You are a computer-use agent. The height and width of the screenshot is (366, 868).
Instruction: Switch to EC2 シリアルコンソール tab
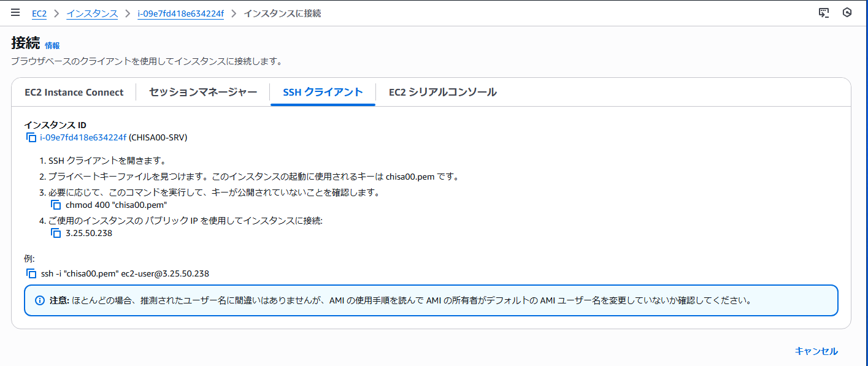[x=442, y=93]
